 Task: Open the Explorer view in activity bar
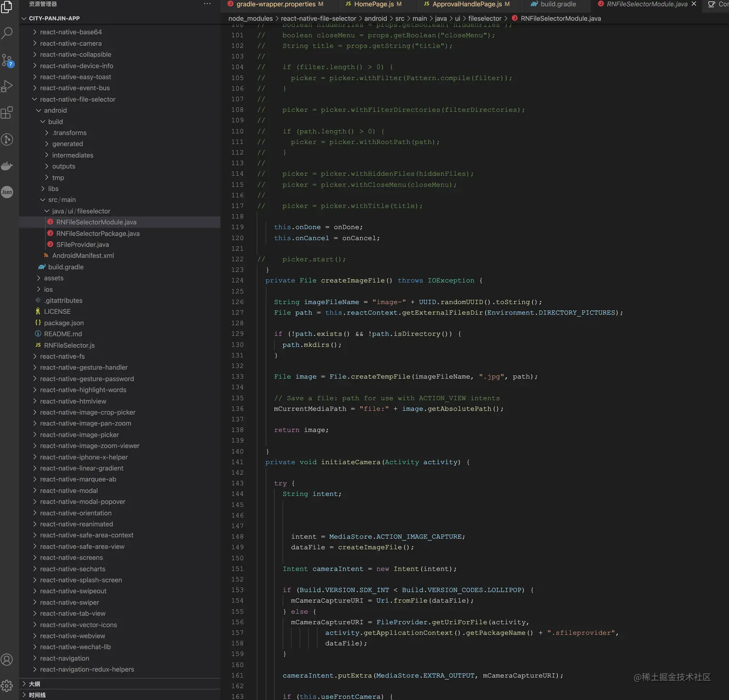point(7,6)
